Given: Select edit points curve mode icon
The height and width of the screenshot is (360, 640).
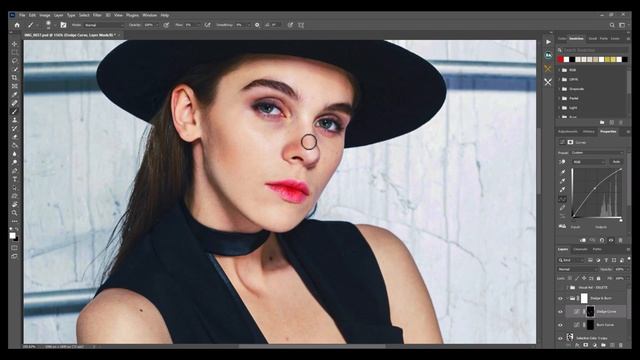Looking at the screenshot, I should (x=562, y=199).
